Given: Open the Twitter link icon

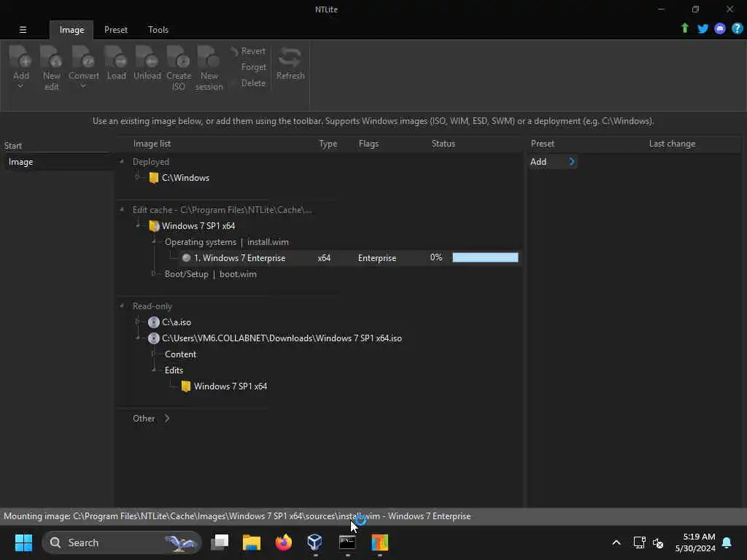Looking at the screenshot, I should tap(703, 28).
